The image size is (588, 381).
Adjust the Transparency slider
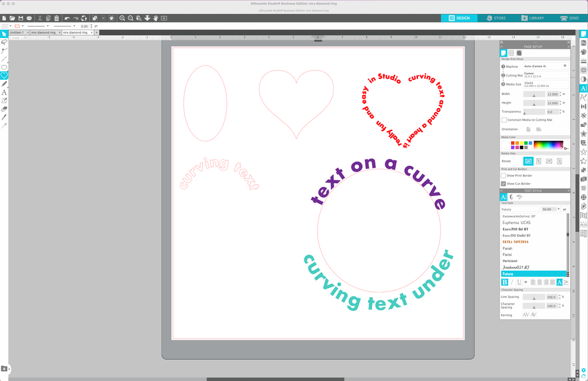[534, 112]
